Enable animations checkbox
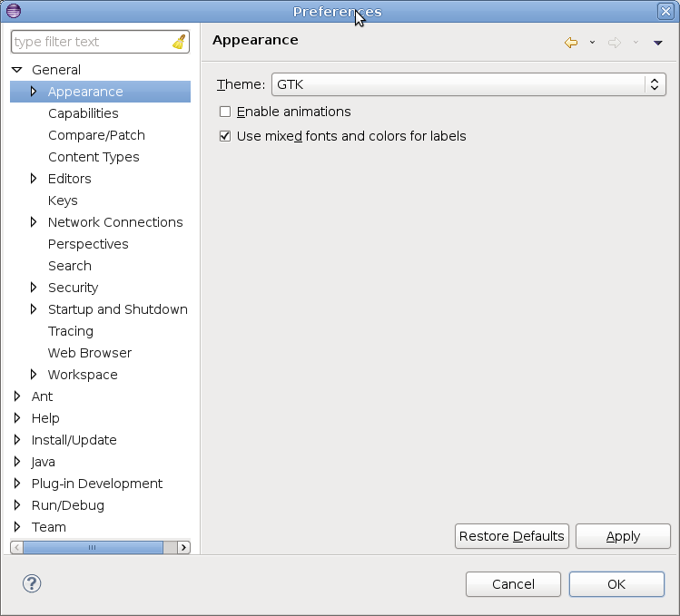 point(225,112)
